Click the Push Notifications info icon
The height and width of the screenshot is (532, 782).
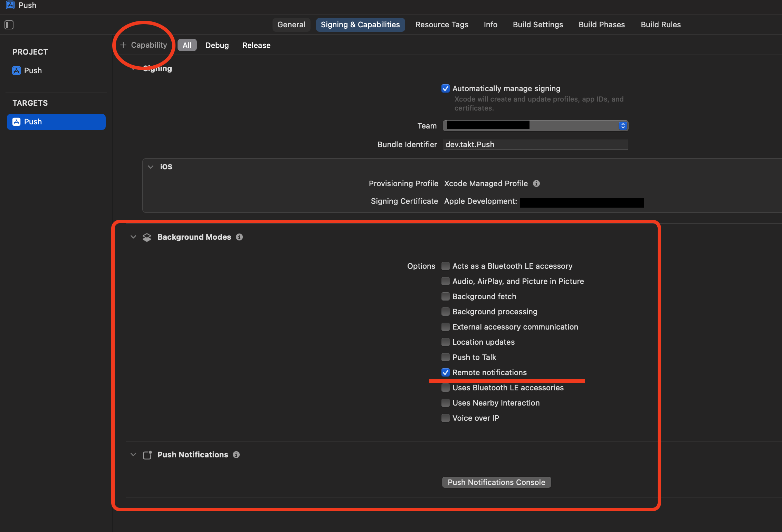click(x=236, y=455)
